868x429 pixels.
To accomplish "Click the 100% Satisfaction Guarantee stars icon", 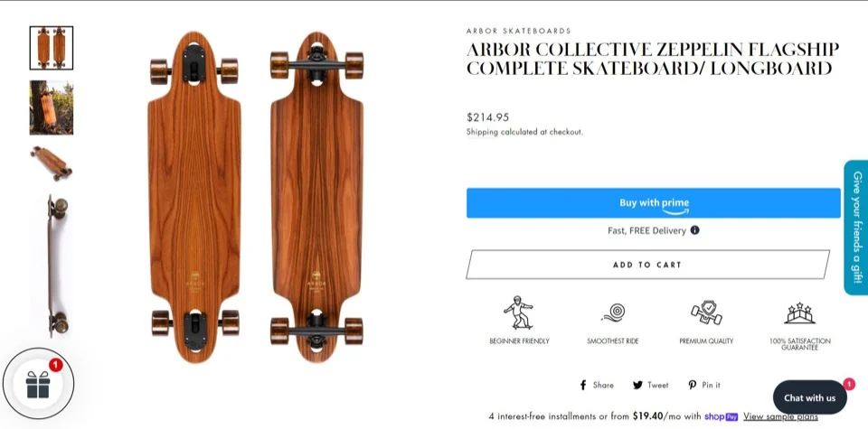I will click(x=799, y=312).
